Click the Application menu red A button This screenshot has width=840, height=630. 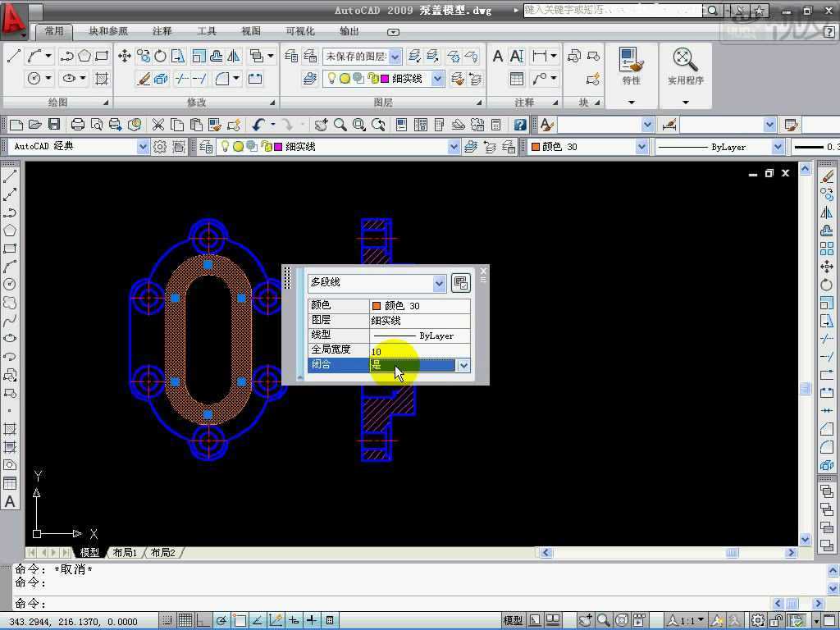point(12,20)
